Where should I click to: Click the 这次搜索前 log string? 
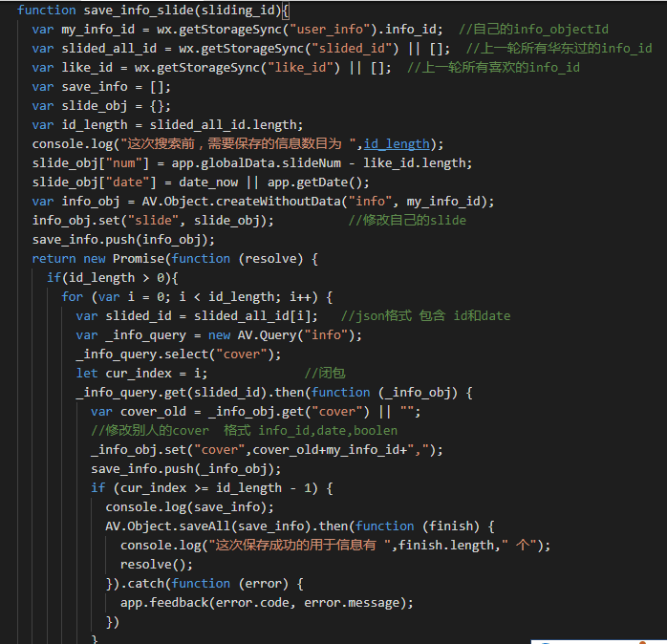[238, 144]
